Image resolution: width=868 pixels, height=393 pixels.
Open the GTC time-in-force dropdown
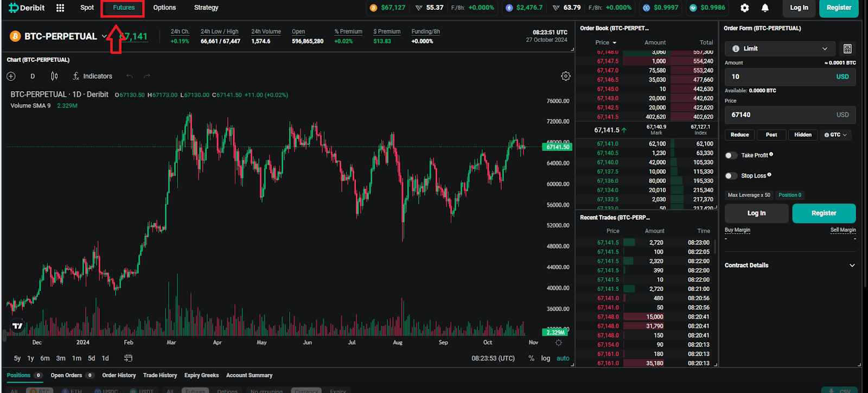pyautogui.click(x=835, y=135)
